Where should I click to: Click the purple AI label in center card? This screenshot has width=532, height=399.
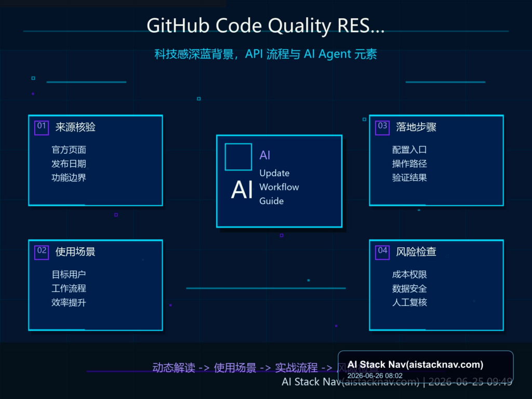pyautogui.click(x=264, y=155)
